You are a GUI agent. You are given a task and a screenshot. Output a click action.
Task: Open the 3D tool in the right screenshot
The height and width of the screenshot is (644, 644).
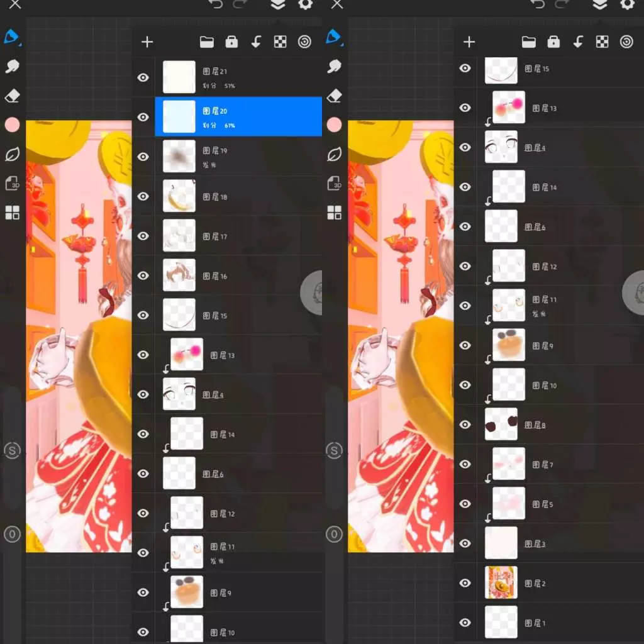(x=334, y=184)
